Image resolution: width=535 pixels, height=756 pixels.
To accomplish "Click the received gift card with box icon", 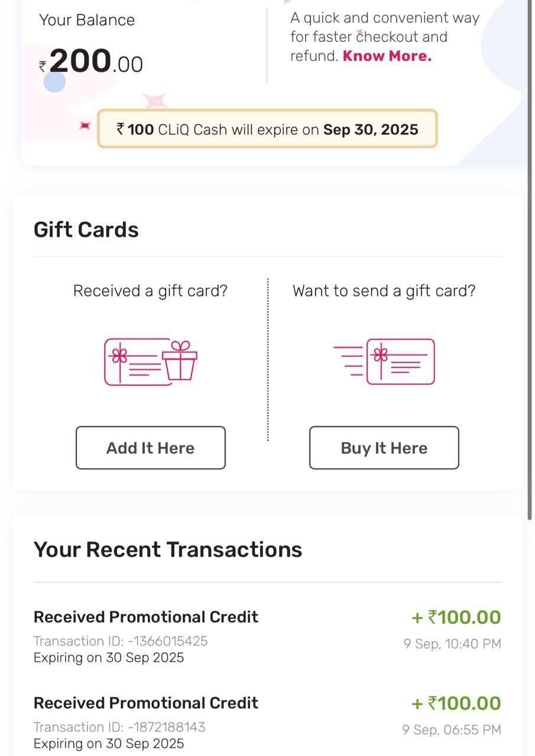I will tap(151, 362).
